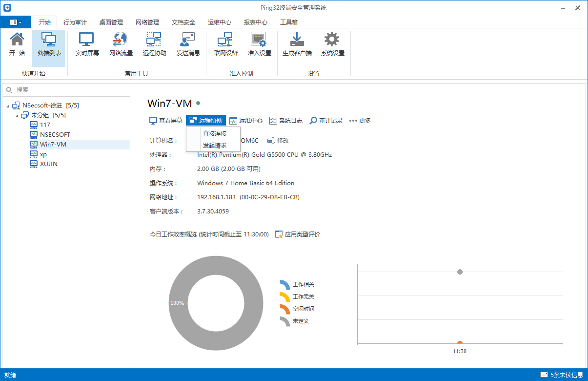The width and height of the screenshot is (588, 381).
Task: Choose 发起请求 from the dropdown
Action: point(214,145)
